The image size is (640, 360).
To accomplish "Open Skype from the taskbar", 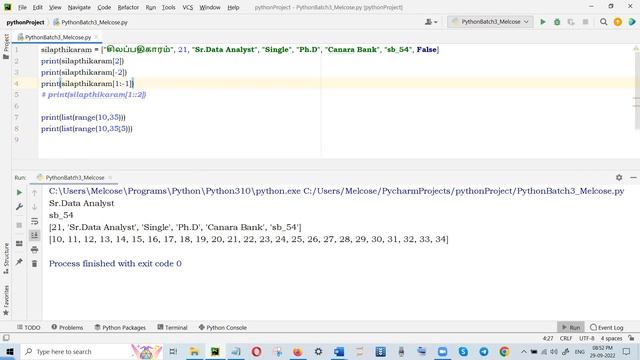I will [463, 351].
